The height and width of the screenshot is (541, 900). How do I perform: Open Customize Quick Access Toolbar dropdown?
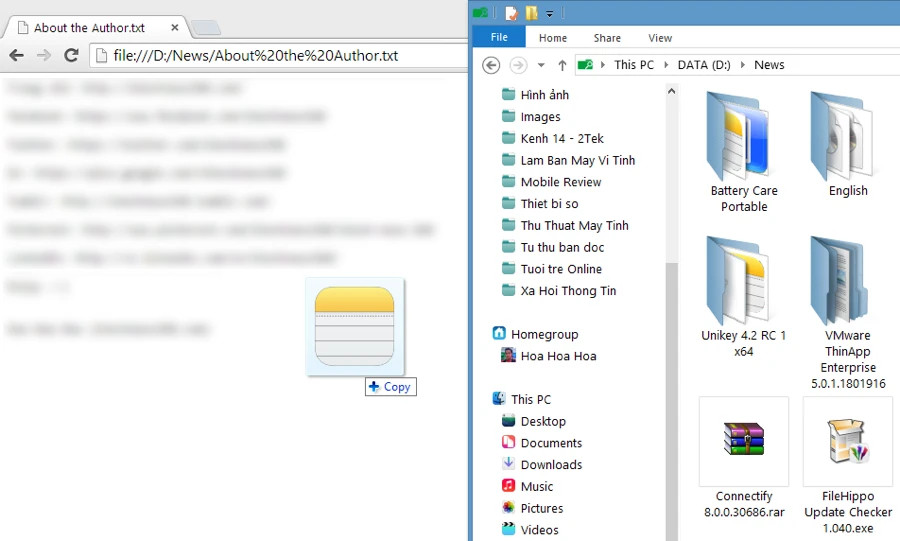click(x=550, y=13)
